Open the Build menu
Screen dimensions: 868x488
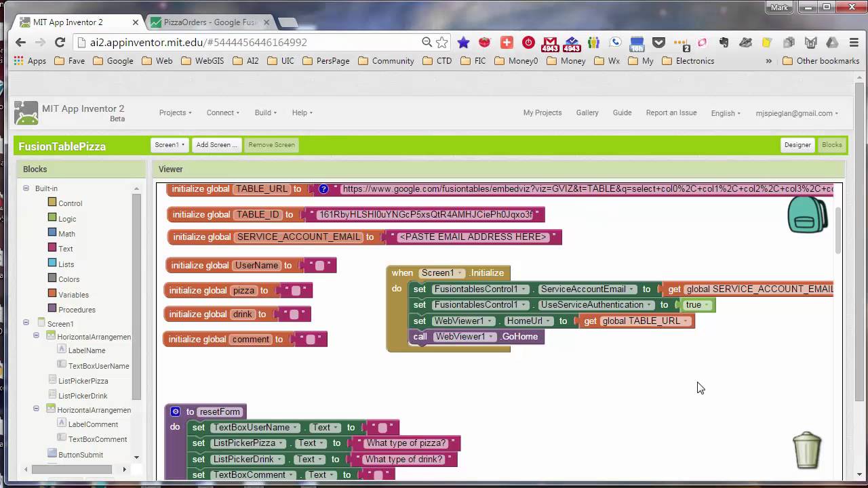tap(266, 113)
